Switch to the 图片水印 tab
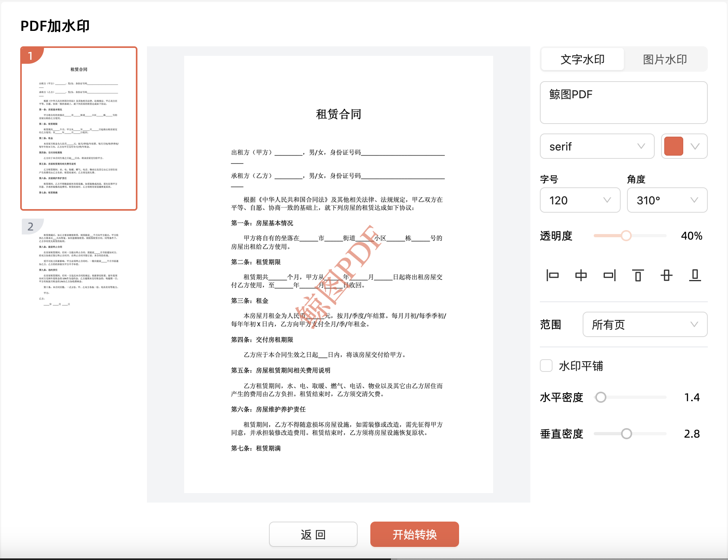 point(665,59)
